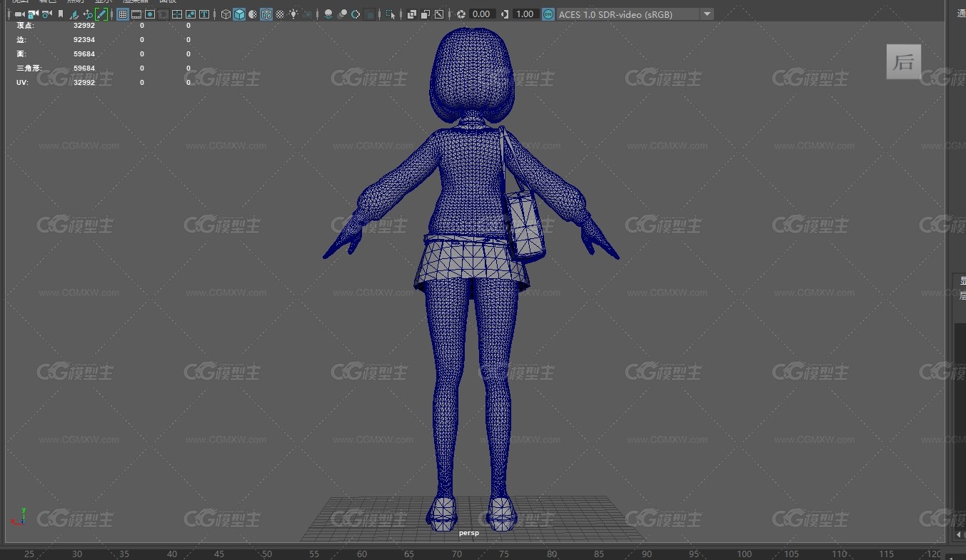Toggle the Resolution Gate icon
Viewport: 966px width, 560px height.
[x=150, y=14]
